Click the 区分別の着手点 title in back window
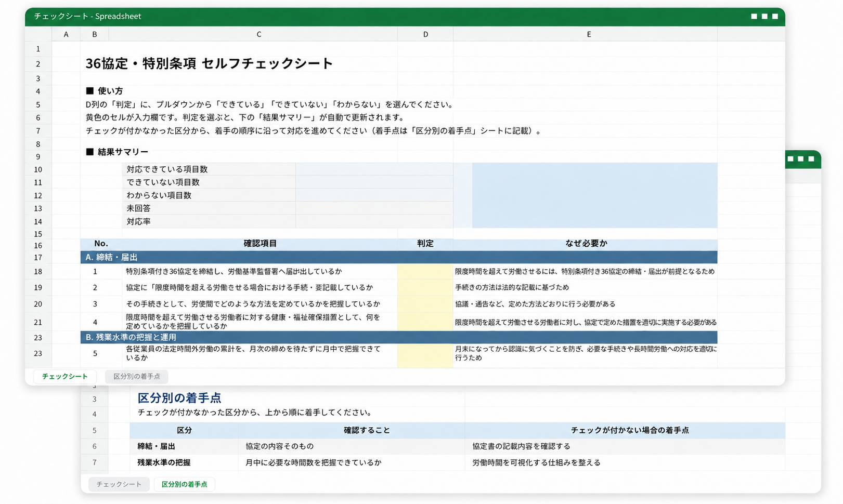 [179, 398]
